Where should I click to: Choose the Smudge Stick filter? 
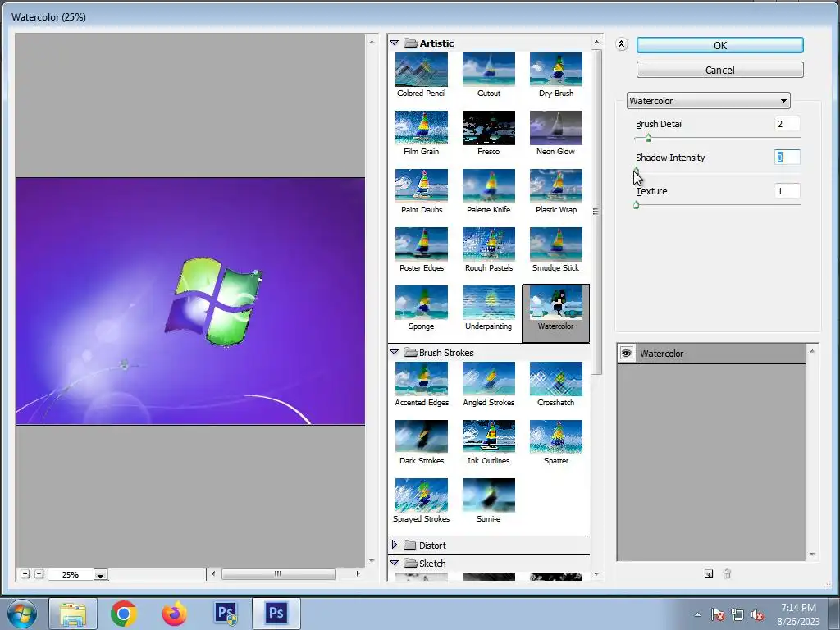(x=556, y=244)
